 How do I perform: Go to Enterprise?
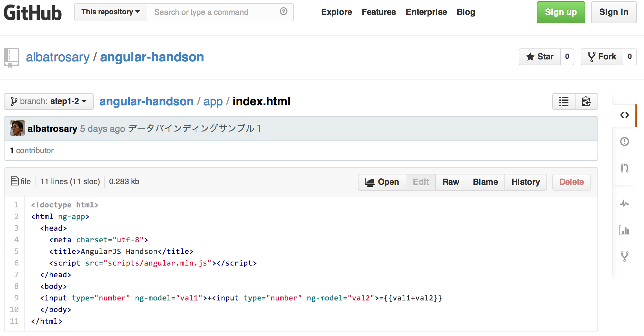(426, 12)
